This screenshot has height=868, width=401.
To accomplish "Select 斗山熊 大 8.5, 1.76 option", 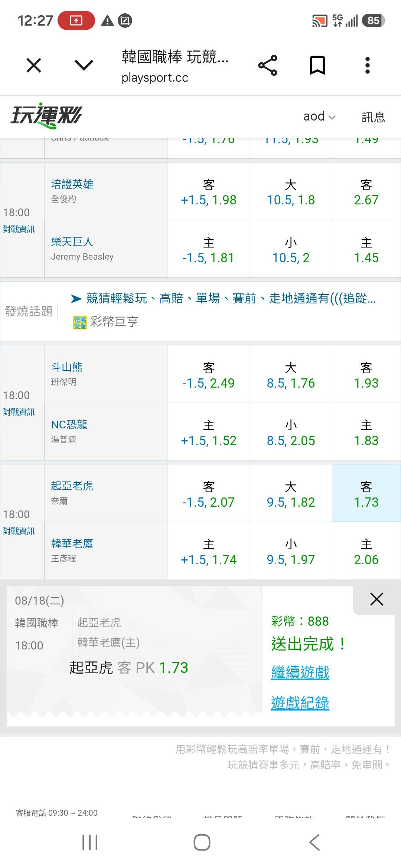I will coord(291,375).
